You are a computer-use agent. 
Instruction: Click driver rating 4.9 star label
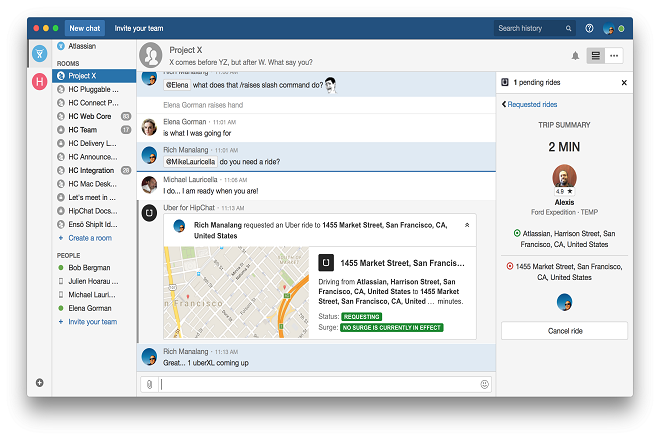pyautogui.click(x=564, y=192)
